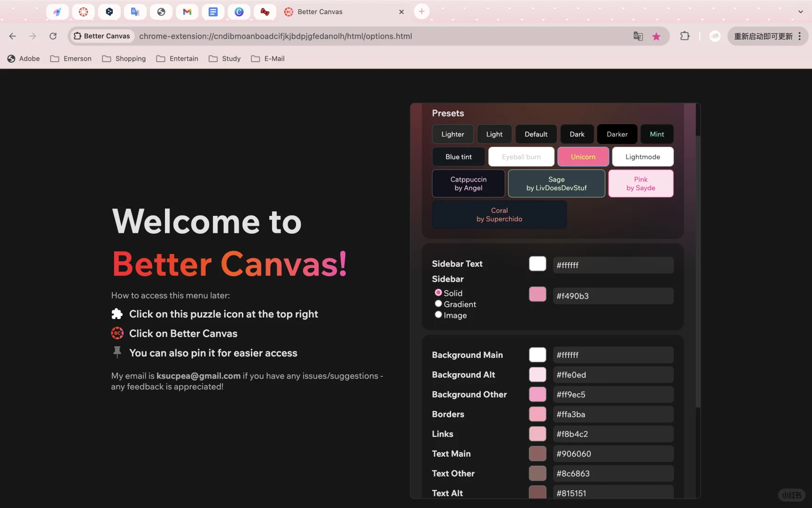The width and height of the screenshot is (812, 508).
Task: Open the Borders color swatch
Action: (538, 414)
